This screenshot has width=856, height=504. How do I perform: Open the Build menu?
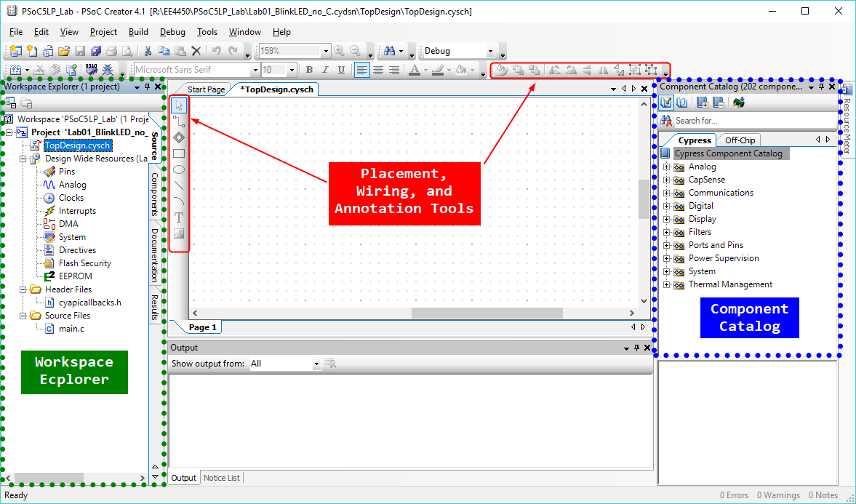tap(138, 32)
